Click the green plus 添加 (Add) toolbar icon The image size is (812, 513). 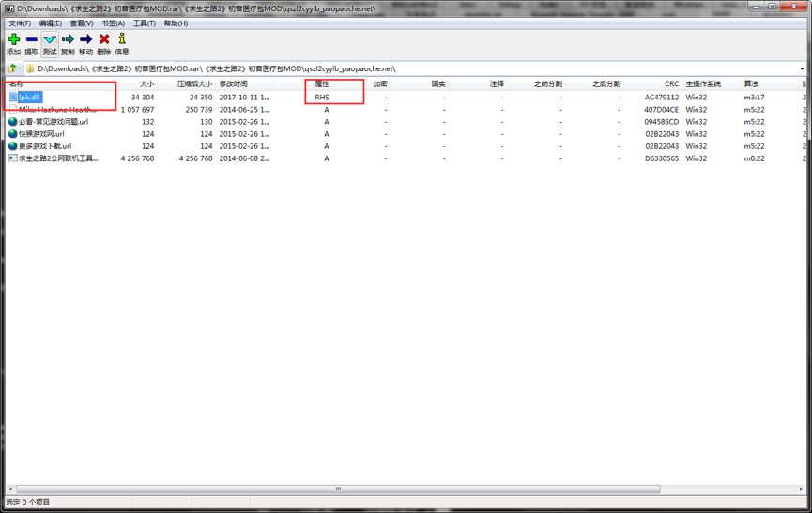click(14, 38)
